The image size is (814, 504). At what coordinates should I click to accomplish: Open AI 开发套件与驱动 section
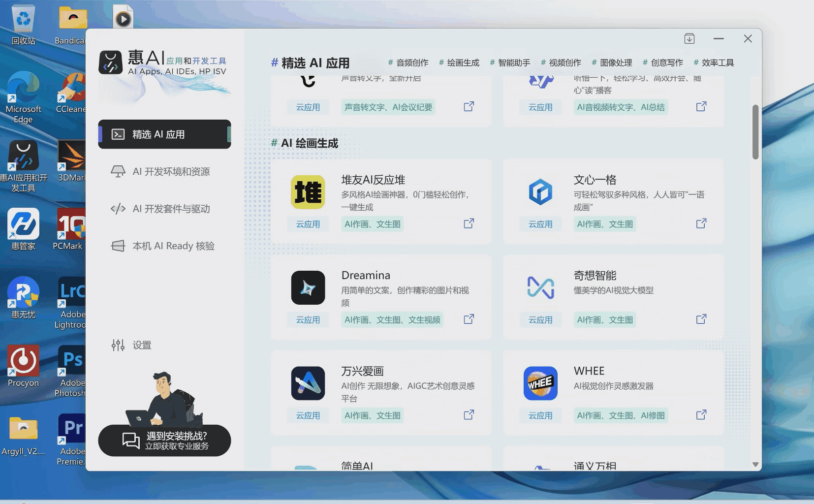(x=160, y=209)
